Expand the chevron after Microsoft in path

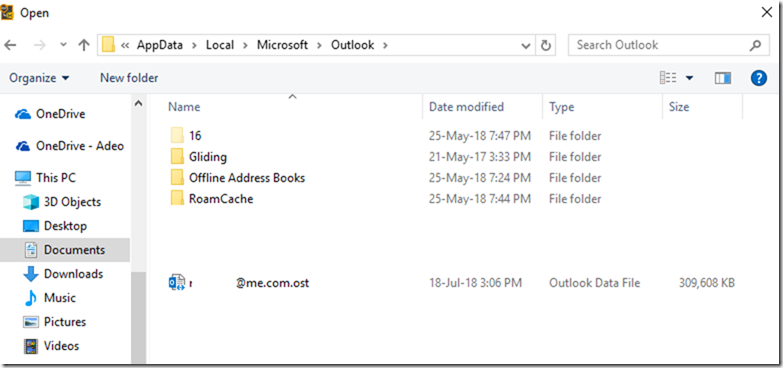319,45
